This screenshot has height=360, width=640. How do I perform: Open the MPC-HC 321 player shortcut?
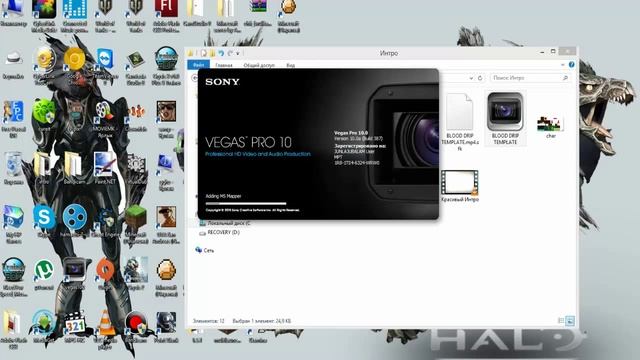75,322
